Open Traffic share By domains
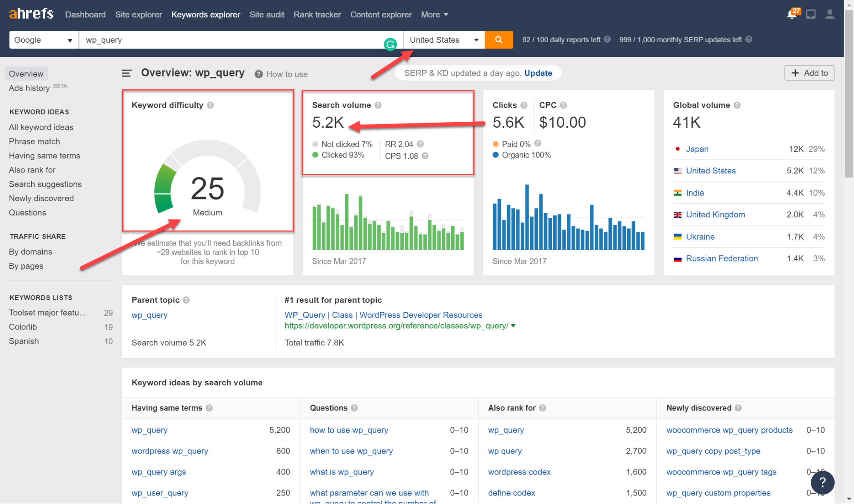Image resolution: width=854 pixels, height=504 pixels. click(x=30, y=252)
